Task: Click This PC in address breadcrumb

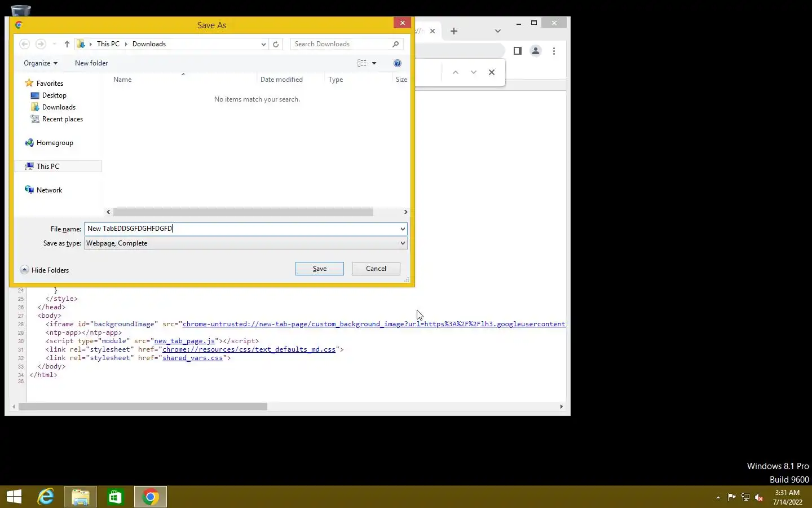Action: (x=108, y=44)
